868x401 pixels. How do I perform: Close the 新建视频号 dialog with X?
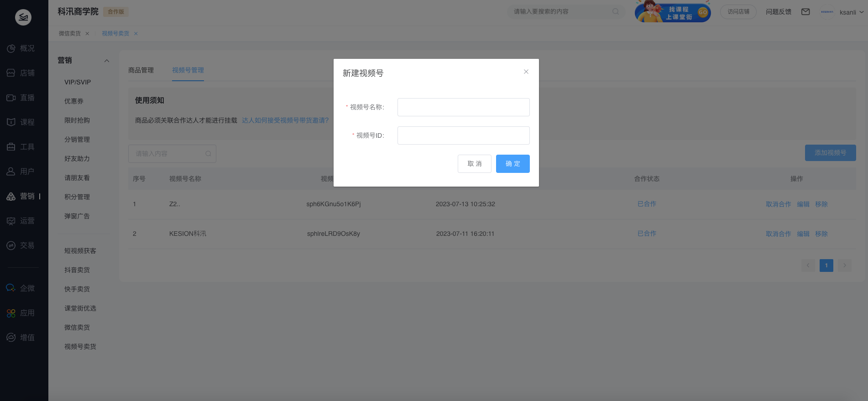point(526,72)
